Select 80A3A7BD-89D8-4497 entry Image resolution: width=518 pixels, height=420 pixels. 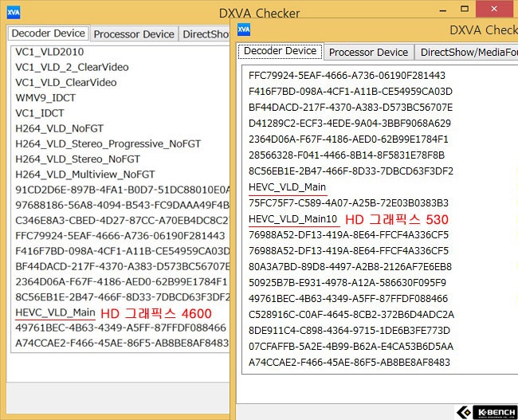350,267
